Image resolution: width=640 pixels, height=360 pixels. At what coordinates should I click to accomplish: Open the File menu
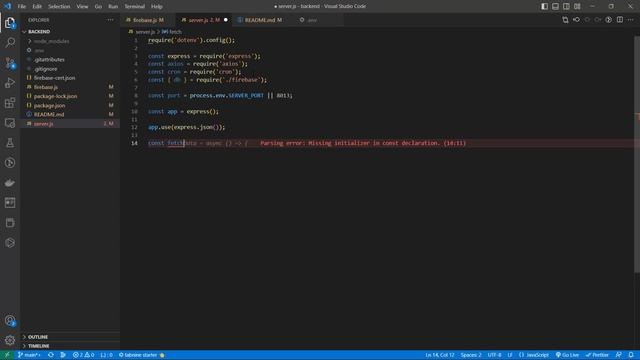pyautogui.click(x=22, y=7)
